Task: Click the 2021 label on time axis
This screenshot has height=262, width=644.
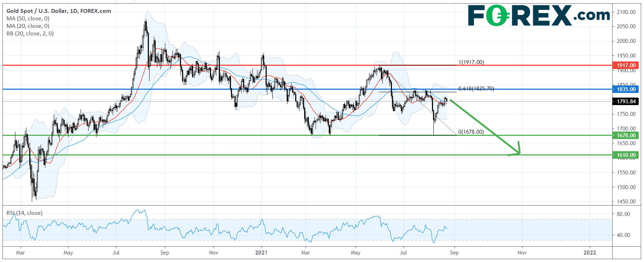Action: click(x=261, y=253)
